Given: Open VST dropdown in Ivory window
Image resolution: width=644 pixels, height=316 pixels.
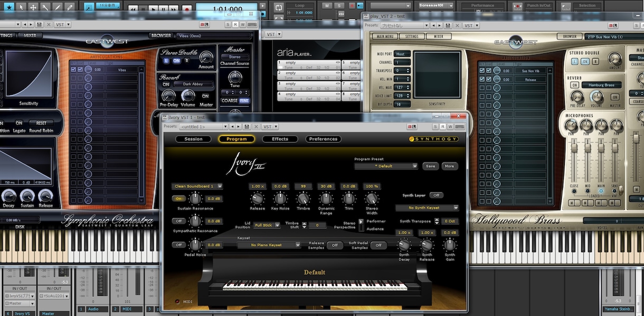Looking at the screenshot, I should (270, 127).
